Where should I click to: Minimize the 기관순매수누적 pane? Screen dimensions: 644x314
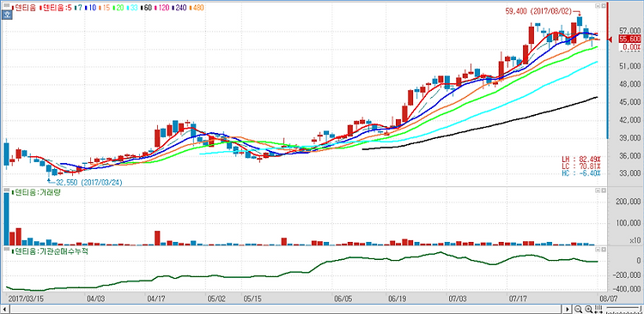[598, 250]
